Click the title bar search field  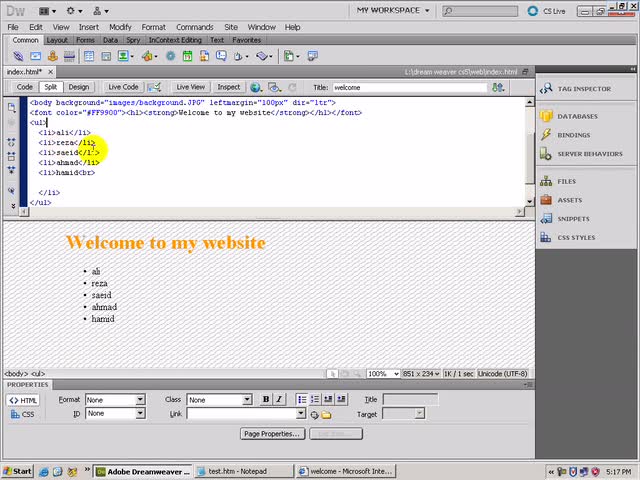coord(480,11)
